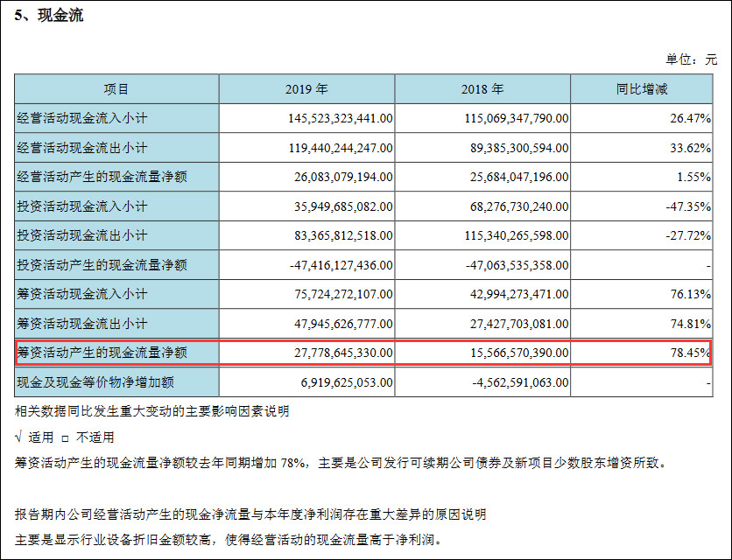This screenshot has height=560, width=732.
Task: Click cell value 83,365,812,518.00
Action: 343,235
